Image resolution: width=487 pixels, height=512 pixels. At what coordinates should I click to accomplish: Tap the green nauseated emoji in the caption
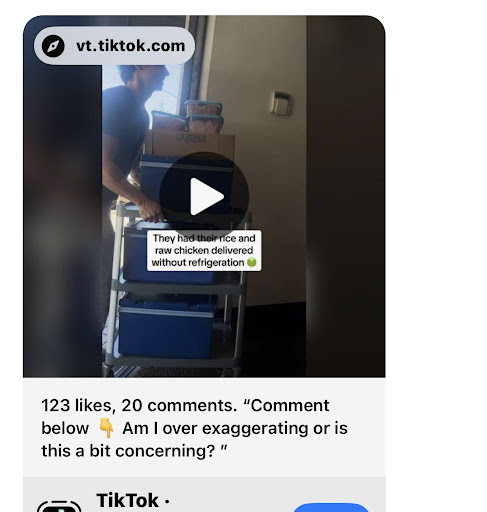pos(252,263)
